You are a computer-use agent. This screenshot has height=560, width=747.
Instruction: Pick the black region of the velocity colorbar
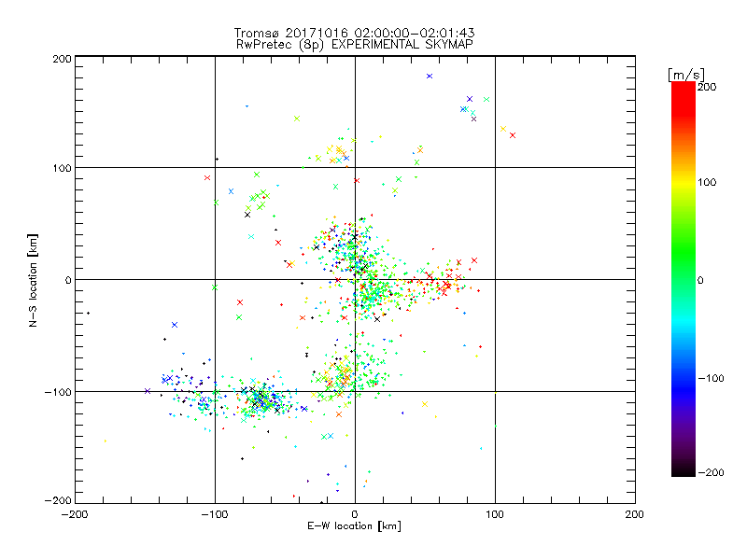tap(684, 469)
